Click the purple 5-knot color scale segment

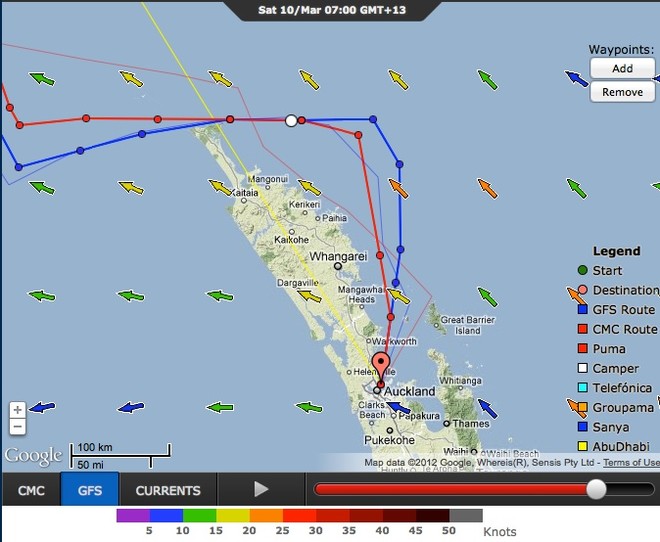[x=133, y=515]
